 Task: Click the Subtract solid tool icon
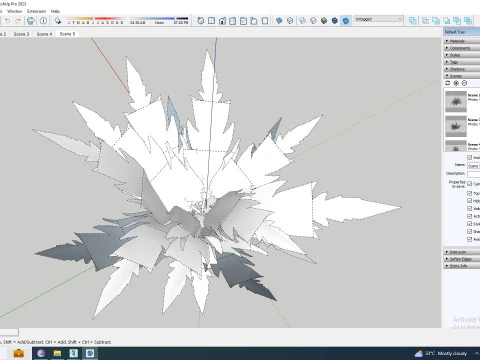click(x=447, y=21)
